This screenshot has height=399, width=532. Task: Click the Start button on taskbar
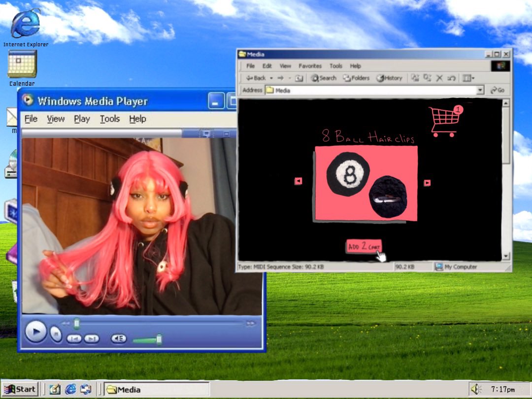point(20,389)
